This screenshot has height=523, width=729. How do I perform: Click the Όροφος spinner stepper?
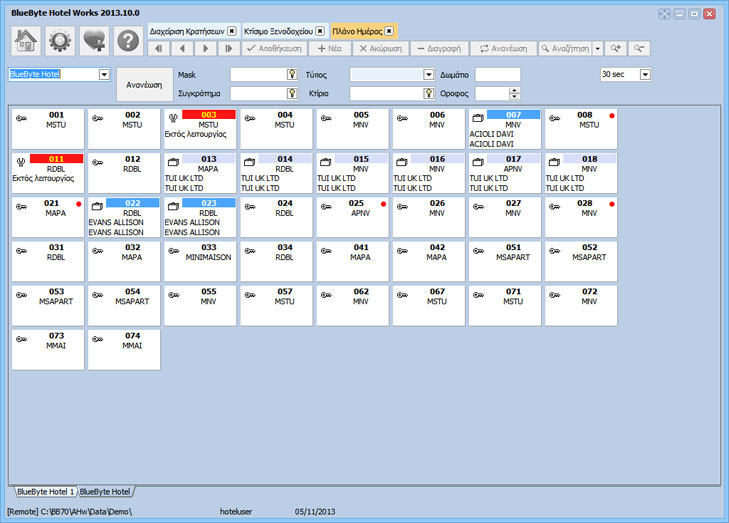point(515,94)
